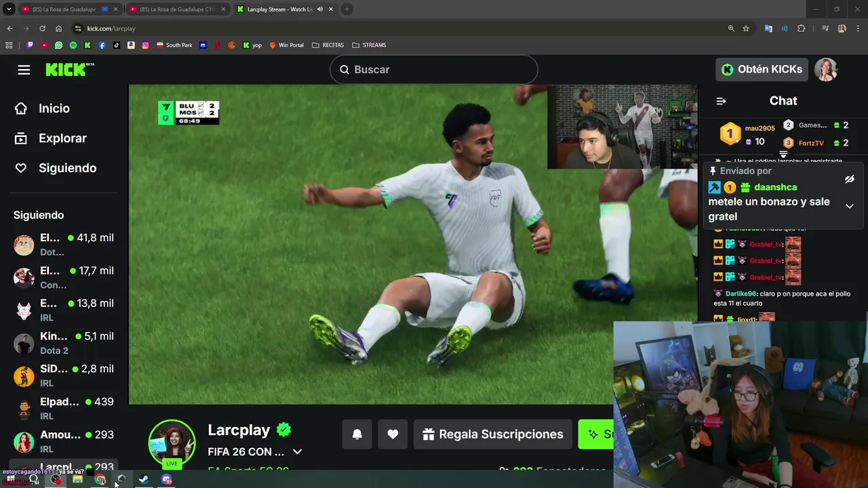This screenshot has height=488, width=868.
Task: Open Steam from the taskbar
Action: pyautogui.click(x=144, y=479)
